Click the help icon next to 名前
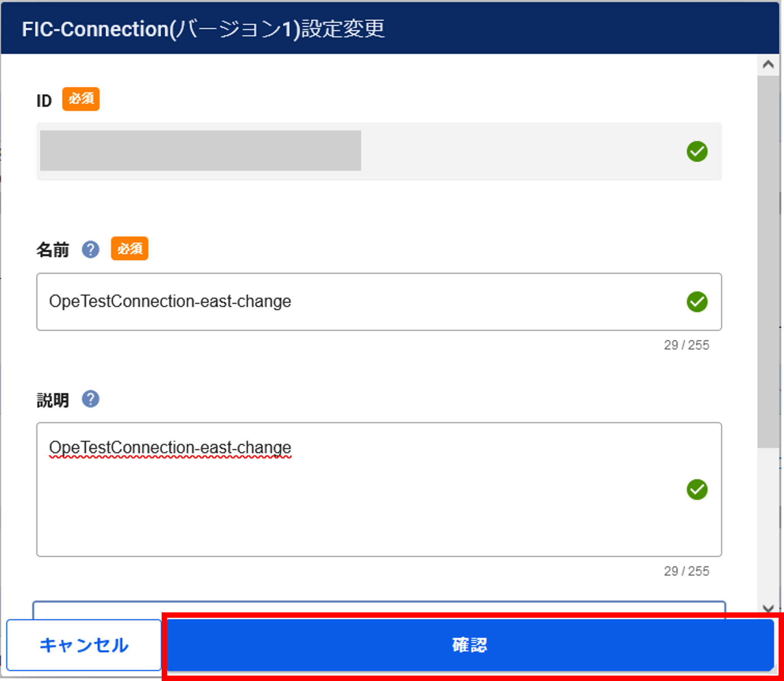Viewport: 784px width, 681px height. [90, 249]
